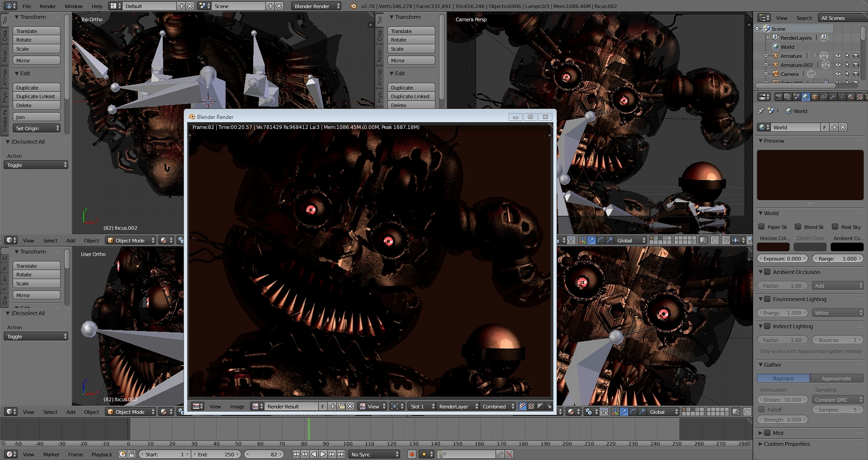Screen dimensions: 868x460
Task: Click the Zenith Color swatch
Action: (810, 247)
